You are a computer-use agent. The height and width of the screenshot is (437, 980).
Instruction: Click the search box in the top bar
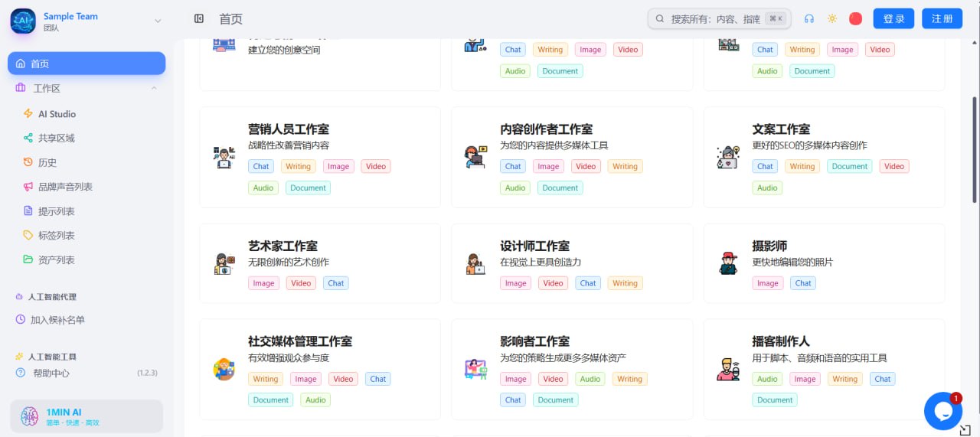(719, 19)
